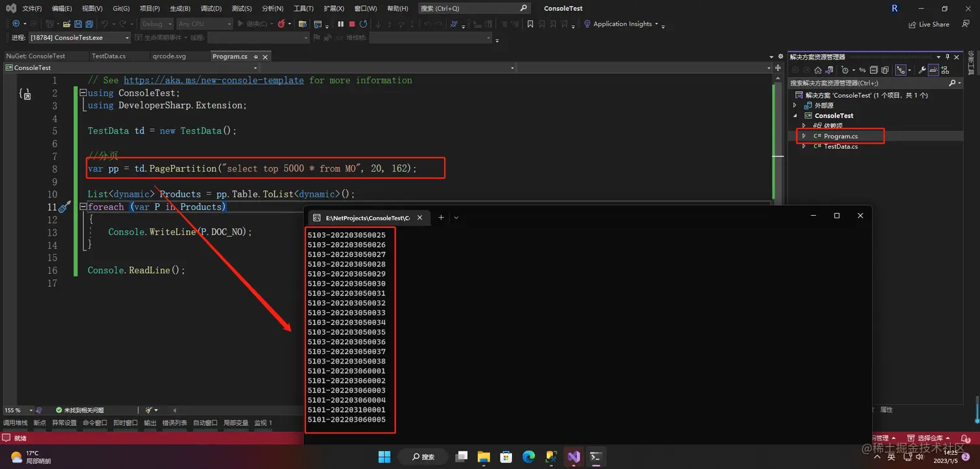Viewport: 980px width, 469px height.
Task: Select TestData.cs in Solution Explorer
Action: pos(840,146)
